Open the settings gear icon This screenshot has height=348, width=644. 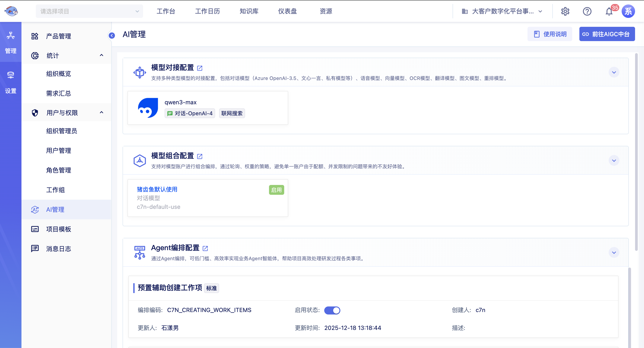565,11
